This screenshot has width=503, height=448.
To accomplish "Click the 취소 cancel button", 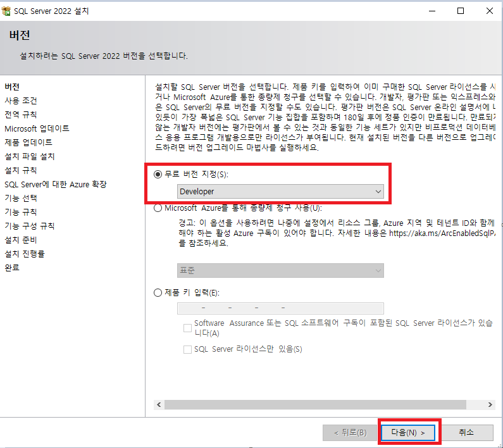I will [x=466, y=433].
